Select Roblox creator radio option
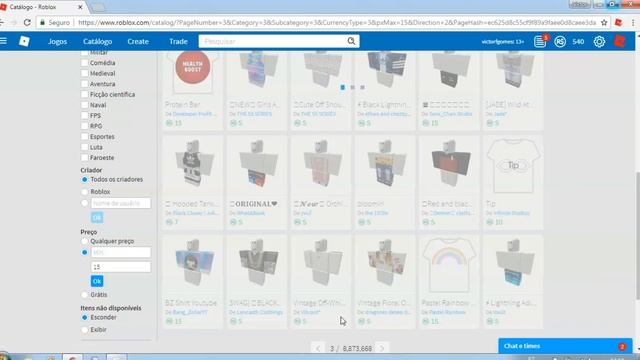The width and height of the screenshot is (640, 360). pyautogui.click(x=84, y=191)
